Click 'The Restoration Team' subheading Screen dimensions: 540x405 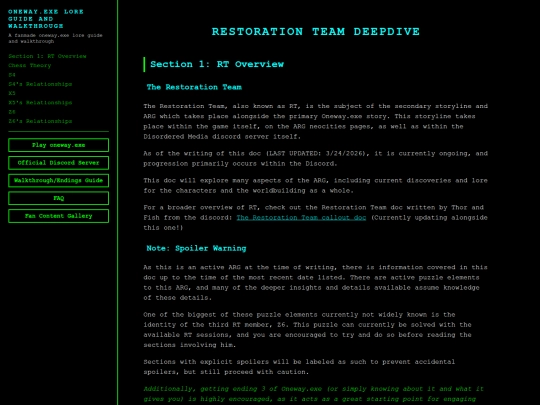[194, 87]
